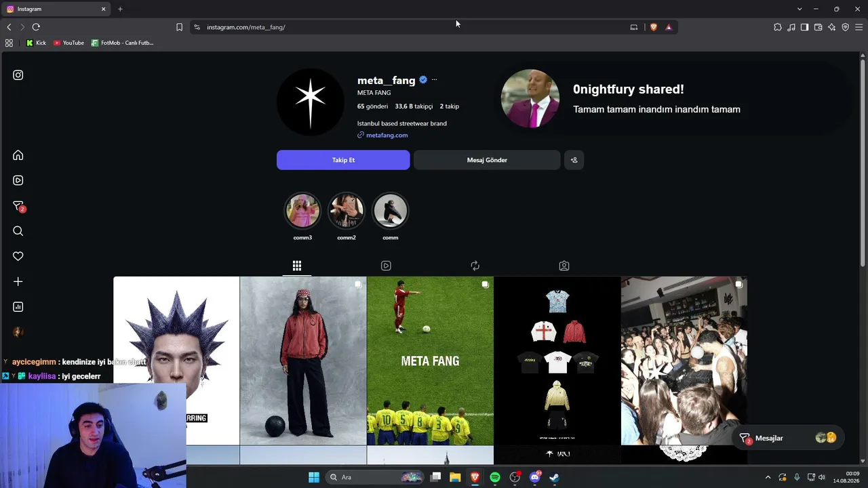
Task: Open the floating Mesajlar messages button
Action: click(x=787, y=438)
